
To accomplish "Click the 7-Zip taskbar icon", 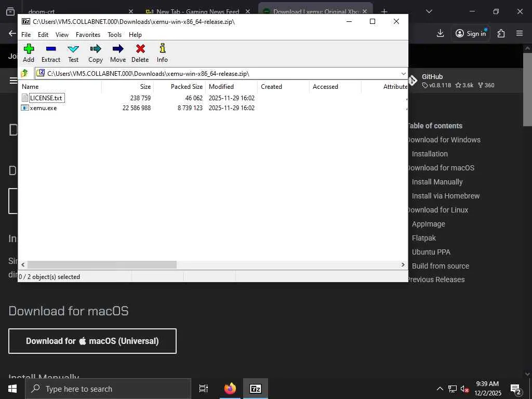I will point(256,389).
